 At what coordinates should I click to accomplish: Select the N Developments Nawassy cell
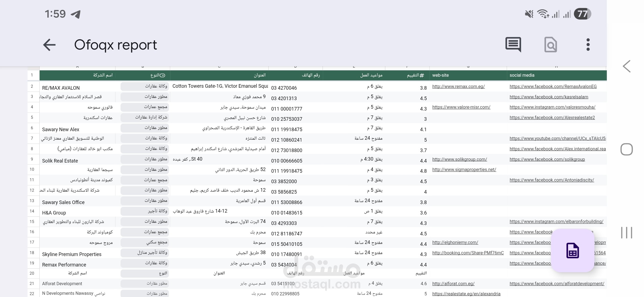click(x=77, y=293)
